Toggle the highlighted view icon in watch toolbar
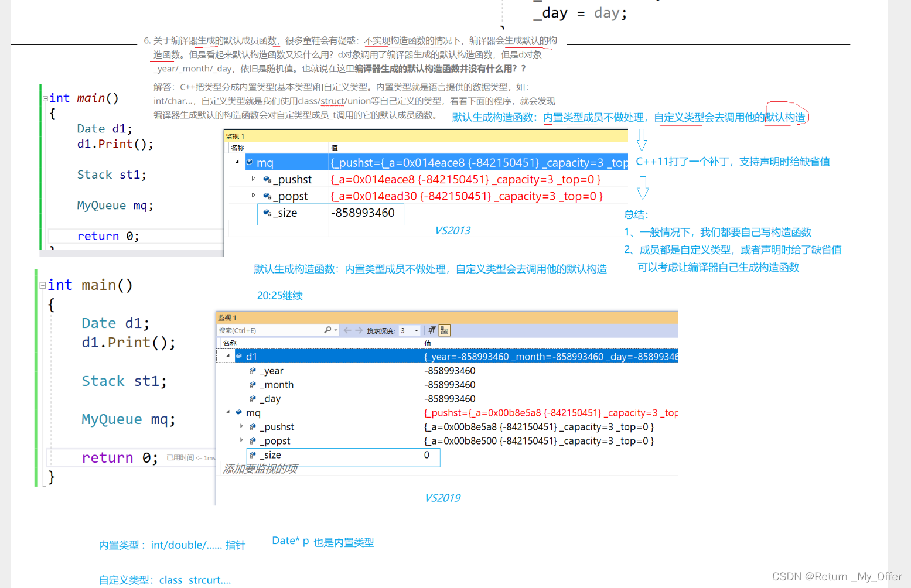Screen dimensions: 911x588 [x=445, y=330]
